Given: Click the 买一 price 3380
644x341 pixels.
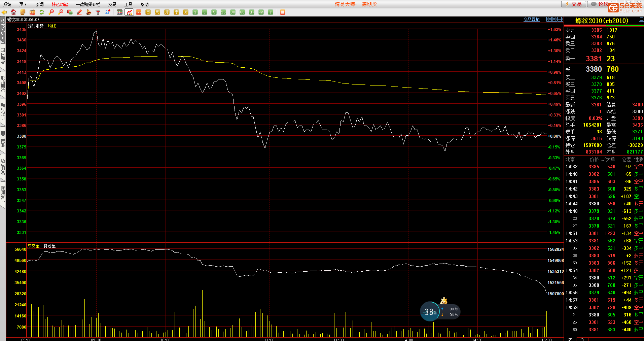Looking at the screenshot, I should tap(594, 69).
